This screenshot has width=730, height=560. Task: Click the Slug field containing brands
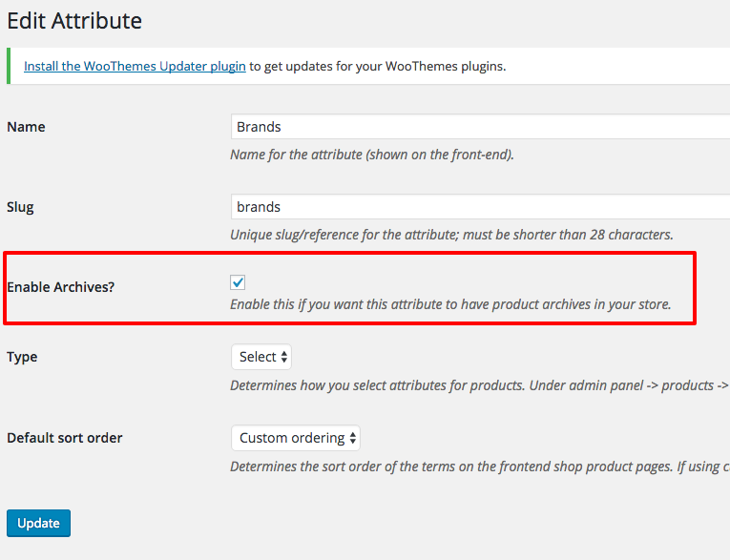[x=480, y=207]
